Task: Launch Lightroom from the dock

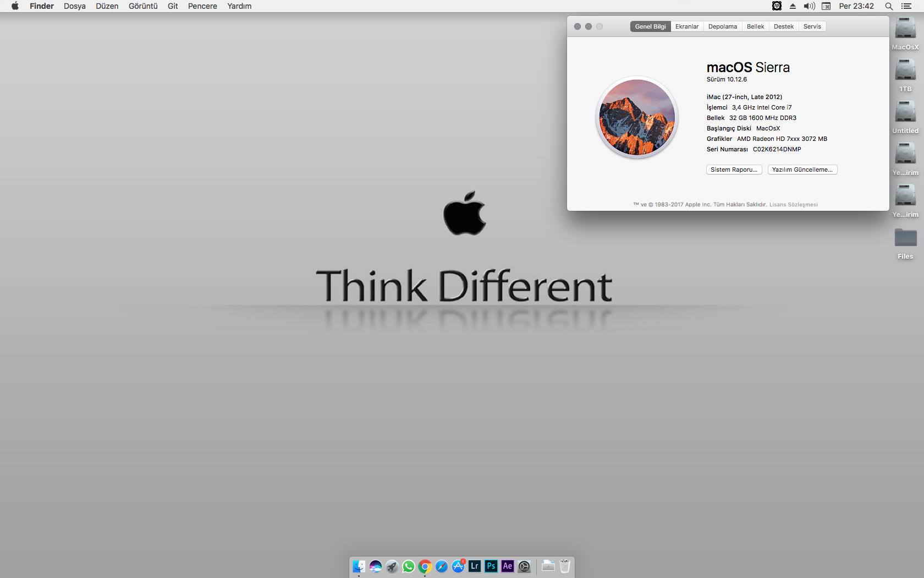Action: click(x=475, y=566)
